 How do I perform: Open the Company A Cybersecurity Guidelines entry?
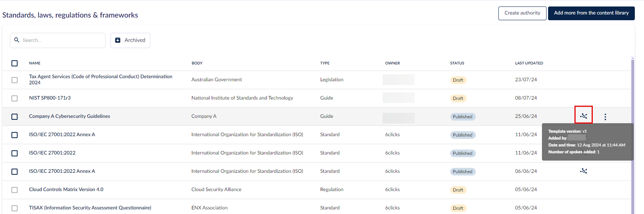pyautogui.click(x=70, y=116)
